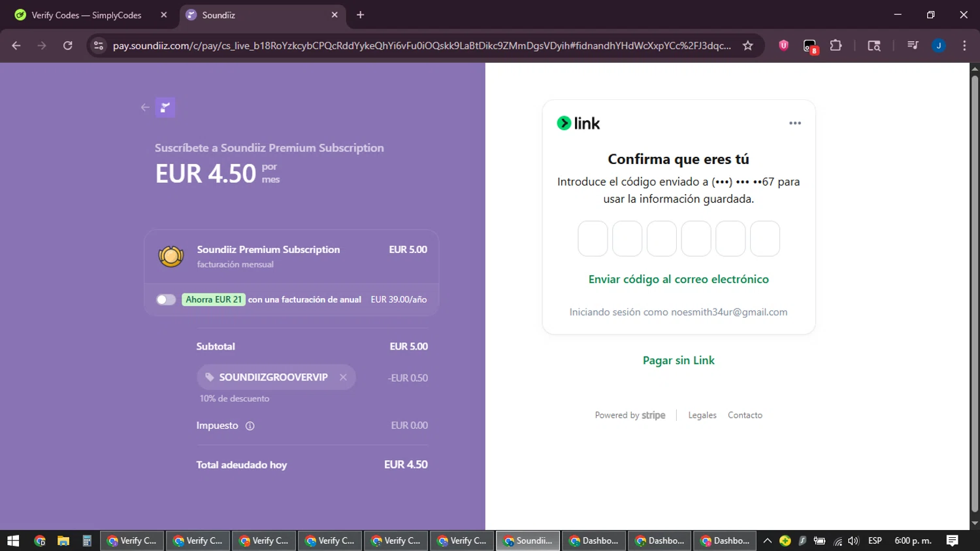Viewport: 980px width, 551px height.
Task: View site information icon in address bar
Action: point(99,46)
